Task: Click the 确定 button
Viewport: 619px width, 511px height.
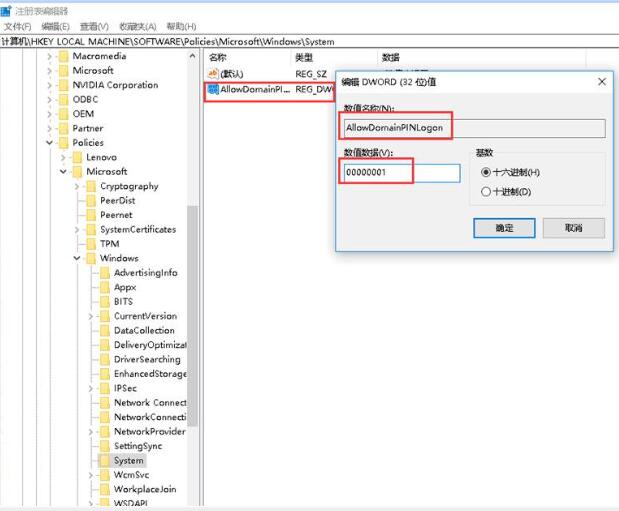Action: tap(504, 228)
